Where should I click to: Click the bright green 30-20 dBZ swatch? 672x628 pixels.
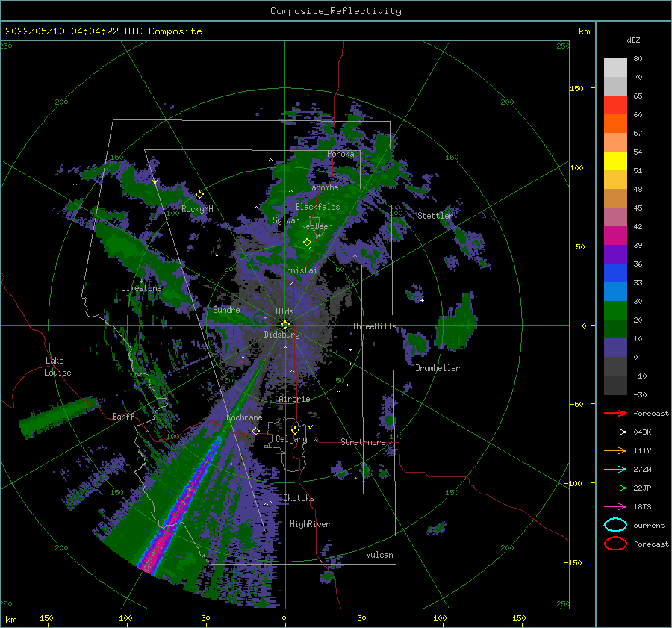(615, 311)
